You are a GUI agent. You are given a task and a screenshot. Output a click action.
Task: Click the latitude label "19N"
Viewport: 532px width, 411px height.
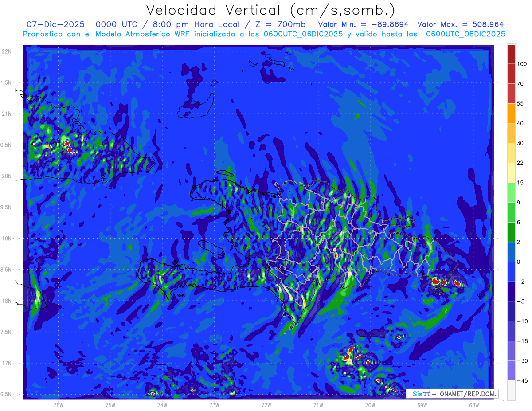(x=8, y=239)
